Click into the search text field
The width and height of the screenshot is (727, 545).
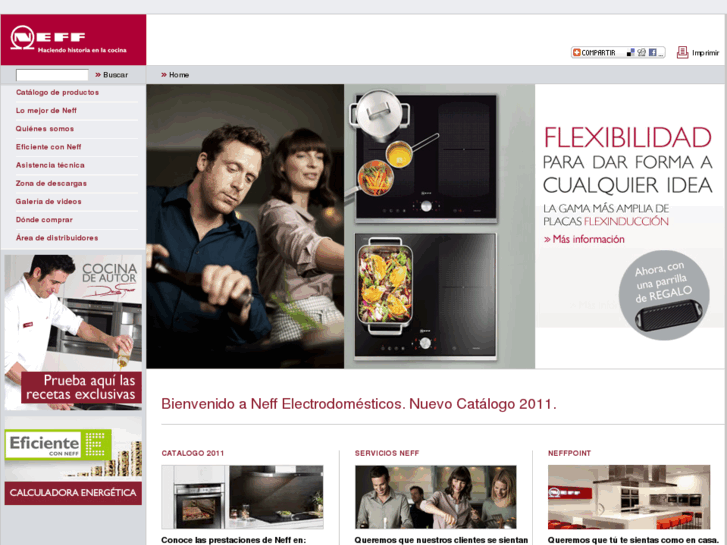click(52, 75)
